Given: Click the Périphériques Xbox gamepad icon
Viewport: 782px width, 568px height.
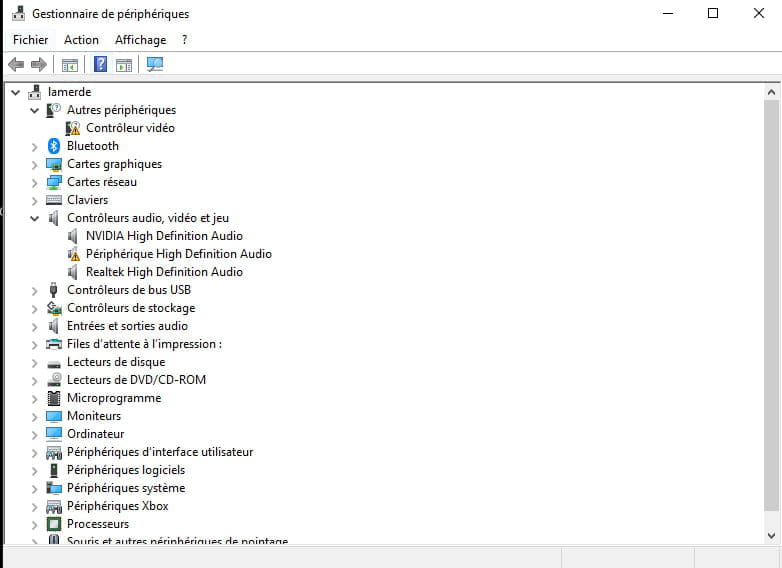Looking at the screenshot, I should click(x=54, y=507).
